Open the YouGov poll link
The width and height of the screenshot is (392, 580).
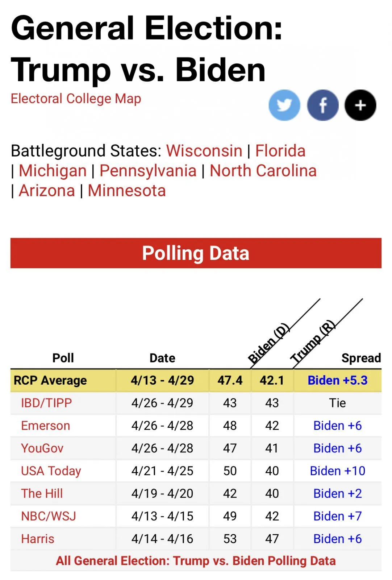click(x=42, y=448)
